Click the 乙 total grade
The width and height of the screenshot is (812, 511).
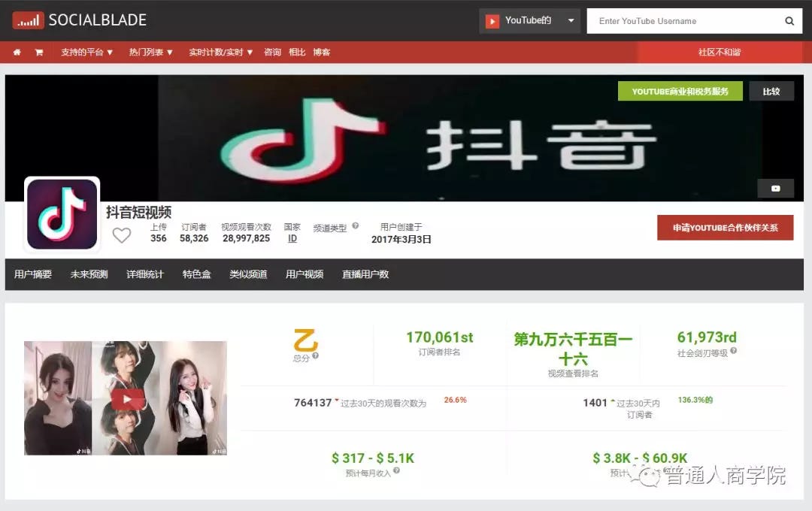click(306, 340)
